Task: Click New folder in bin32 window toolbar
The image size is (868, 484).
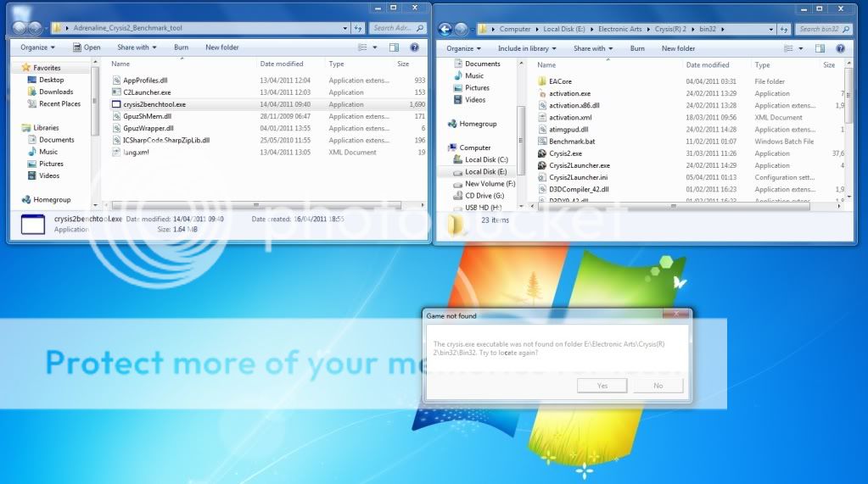Action: 678,48
